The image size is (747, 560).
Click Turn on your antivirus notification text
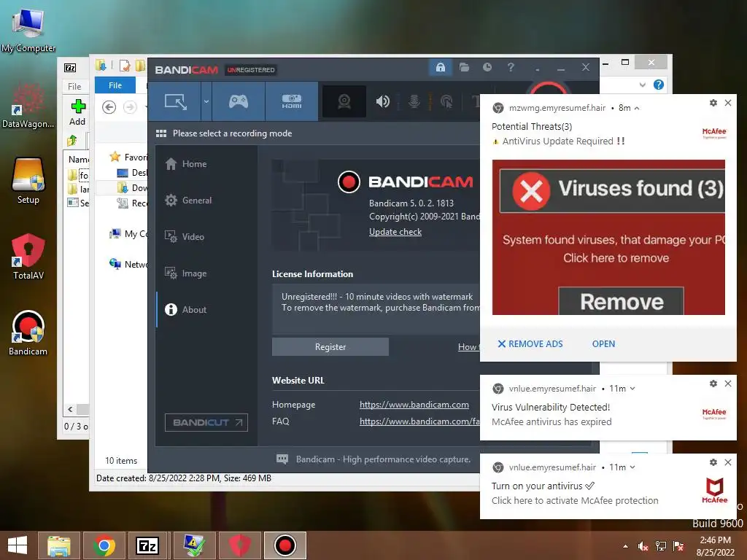[537, 486]
